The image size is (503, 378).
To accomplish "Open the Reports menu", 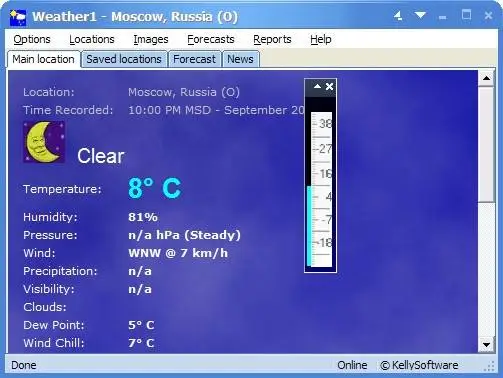I will 272,39.
